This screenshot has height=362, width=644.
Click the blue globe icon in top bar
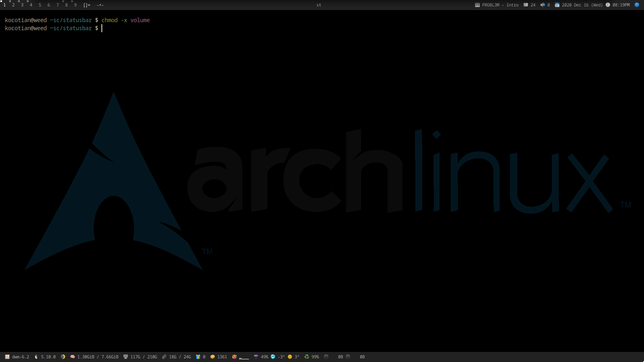tap(637, 5)
